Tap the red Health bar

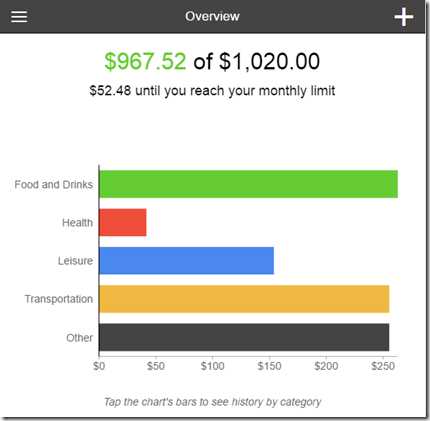click(x=123, y=222)
